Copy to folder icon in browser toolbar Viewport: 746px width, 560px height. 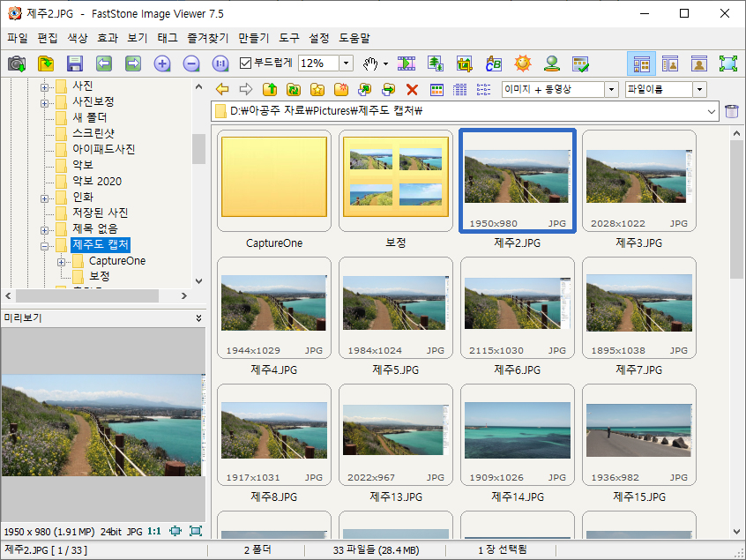(365, 89)
